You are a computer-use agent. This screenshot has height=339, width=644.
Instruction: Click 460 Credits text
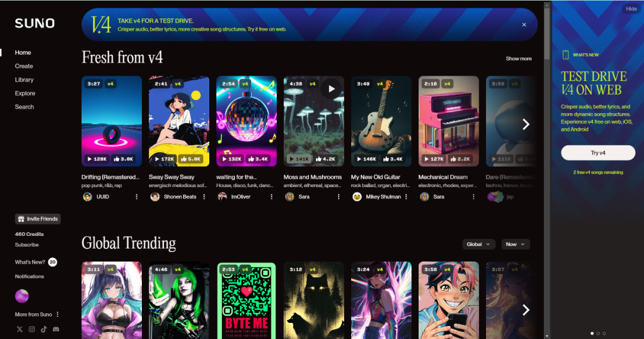click(x=29, y=234)
